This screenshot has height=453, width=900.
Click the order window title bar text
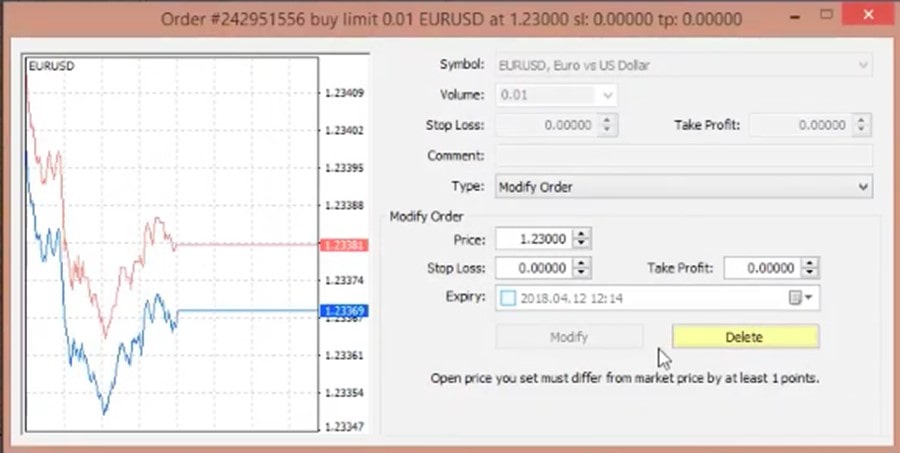point(451,19)
